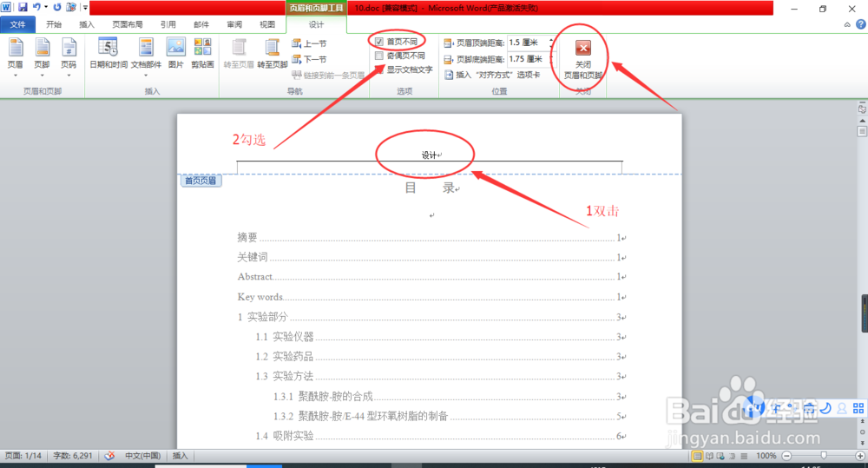Click the zoom slider handle

tap(824, 456)
